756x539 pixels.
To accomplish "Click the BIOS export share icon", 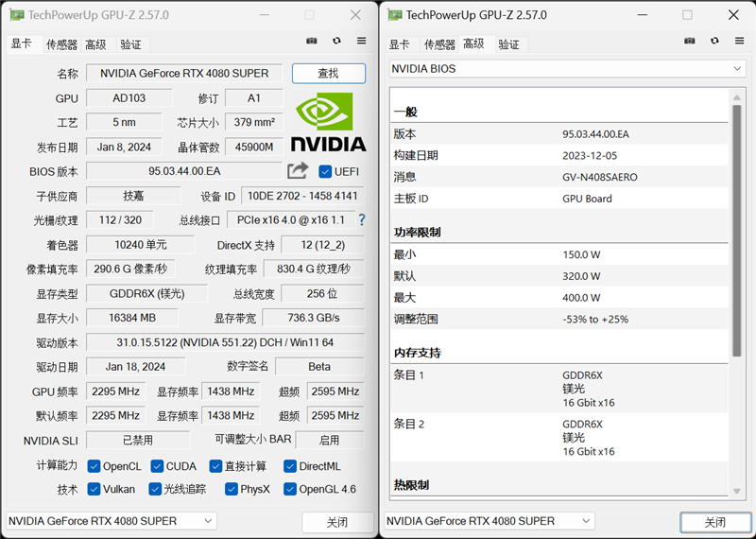I will pyautogui.click(x=298, y=170).
